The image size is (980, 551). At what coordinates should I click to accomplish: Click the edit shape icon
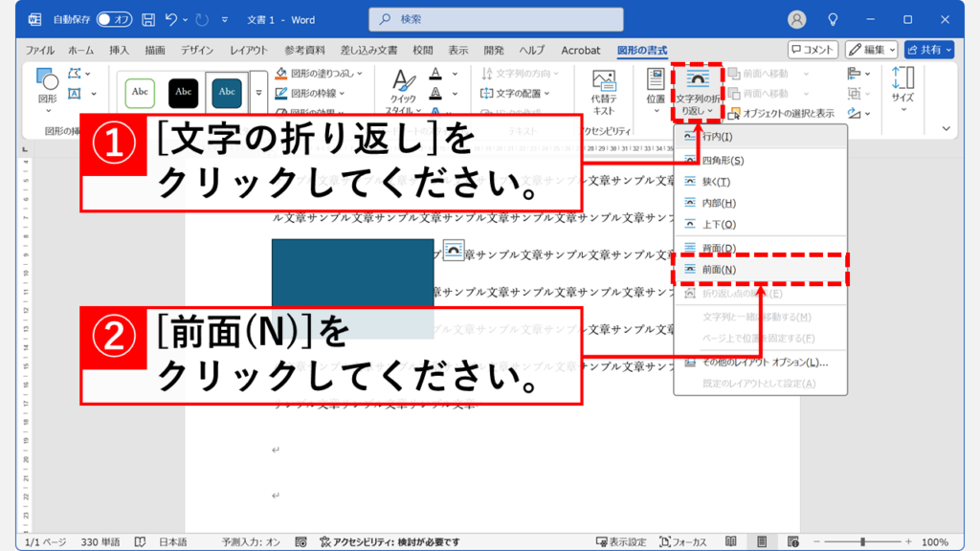pos(75,74)
